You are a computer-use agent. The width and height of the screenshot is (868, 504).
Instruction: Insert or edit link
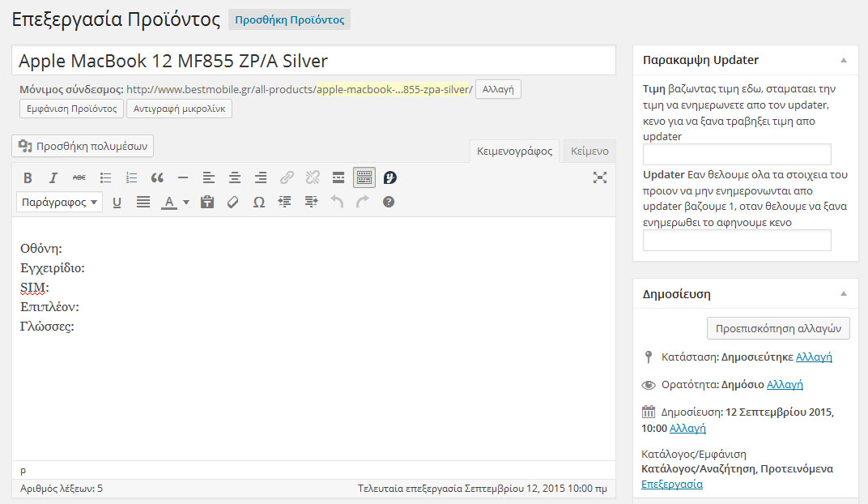287,177
